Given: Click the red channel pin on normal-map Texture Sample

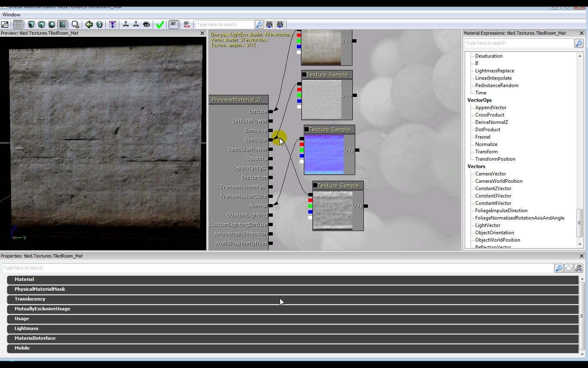Looking at the screenshot, I should [x=302, y=144].
